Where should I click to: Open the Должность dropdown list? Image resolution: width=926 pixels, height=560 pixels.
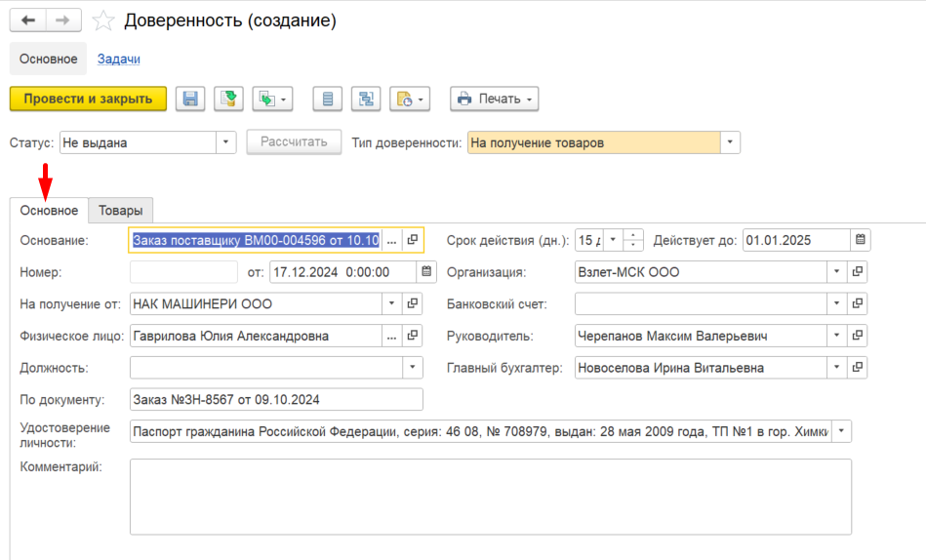pos(412,368)
